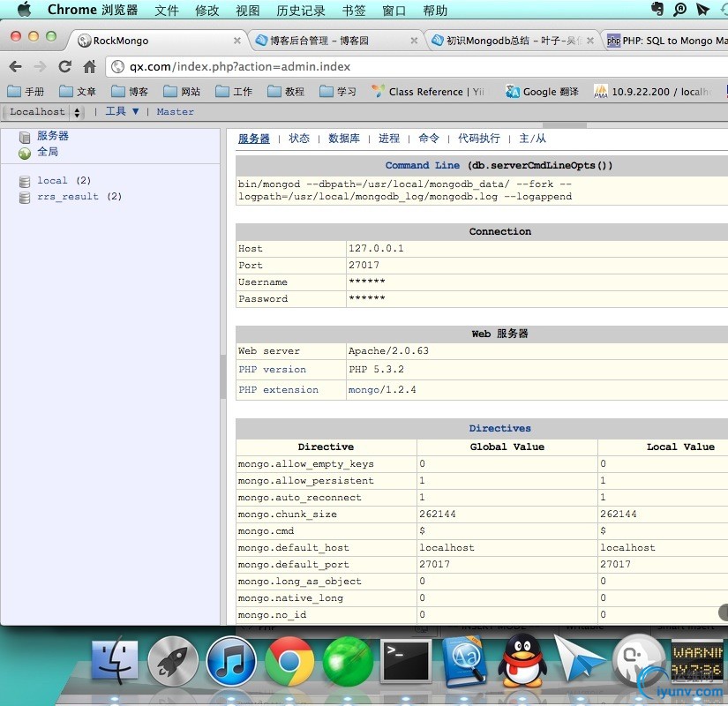This screenshot has width=728, height=706.
Task: Open the 文章 bookmark folder
Action: (78, 92)
